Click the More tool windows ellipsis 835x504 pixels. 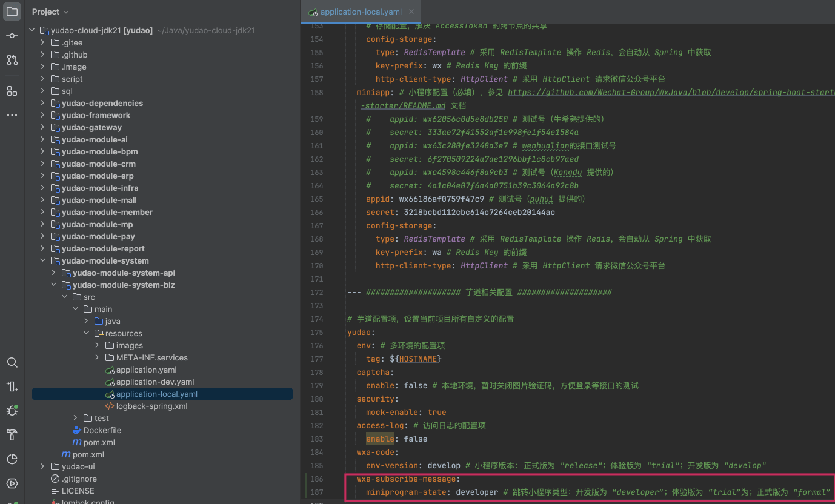tap(12, 115)
